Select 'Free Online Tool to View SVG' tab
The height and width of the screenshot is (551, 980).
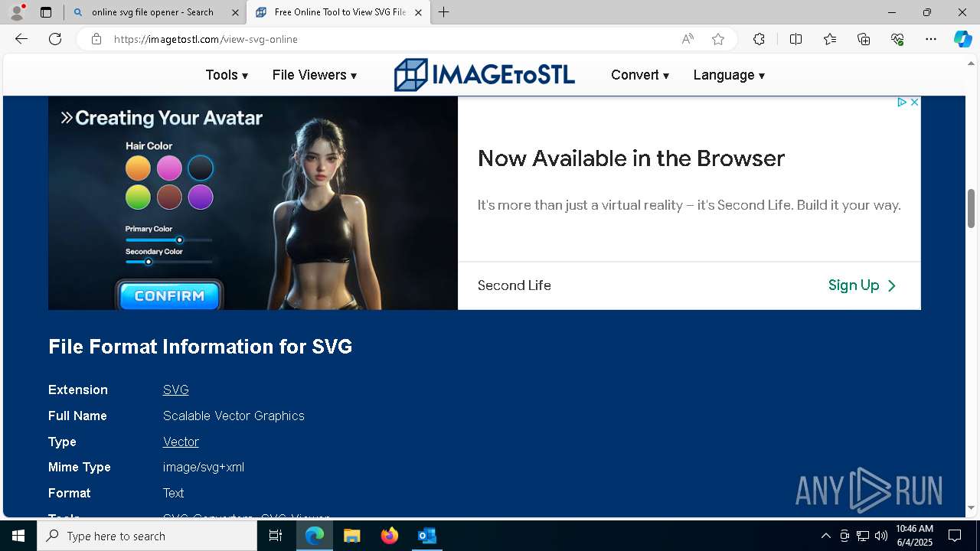pyautogui.click(x=338, y=12)
